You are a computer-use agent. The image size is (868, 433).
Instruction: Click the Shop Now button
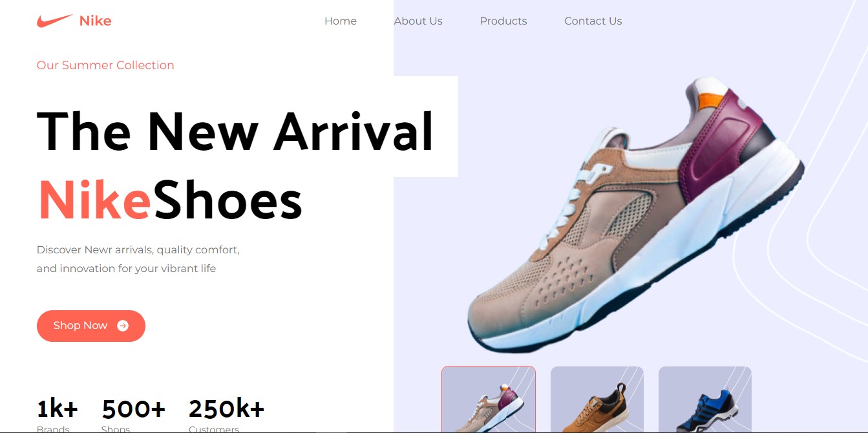pos(91,326)
